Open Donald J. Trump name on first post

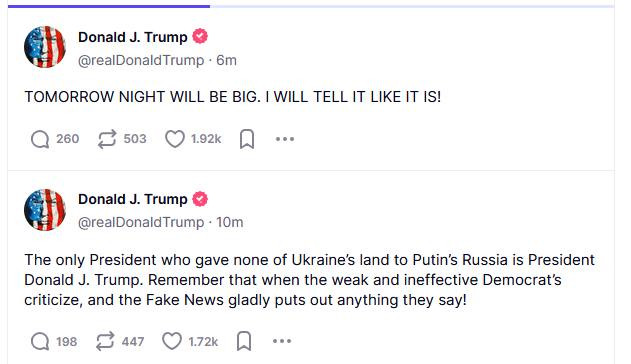(133, 37)
